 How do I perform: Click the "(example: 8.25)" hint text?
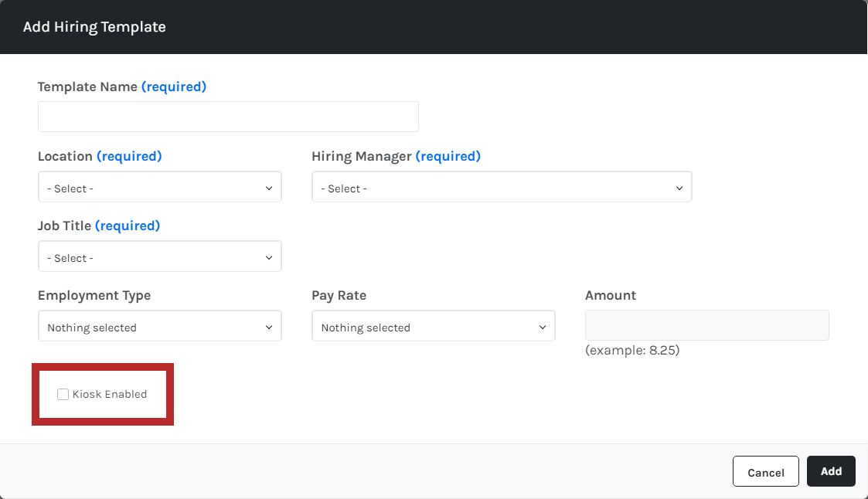[632, 350]
